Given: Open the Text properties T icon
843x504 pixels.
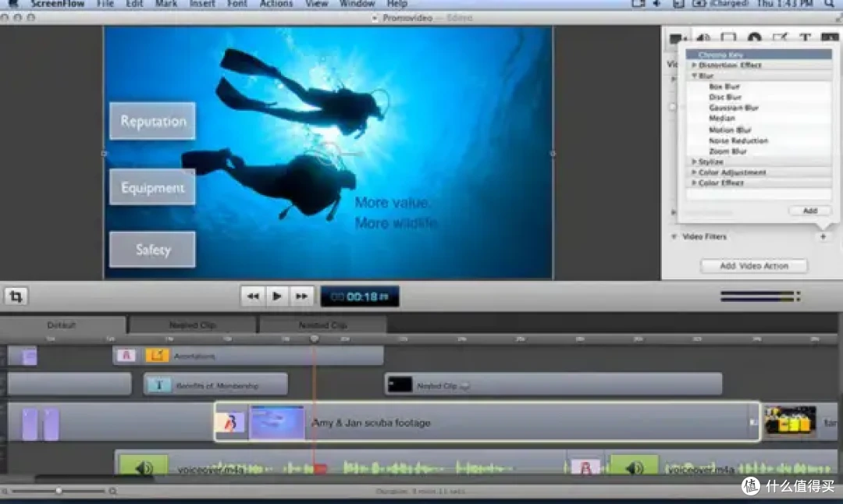Looking at the screenshot, I should (x=805, y=37).
